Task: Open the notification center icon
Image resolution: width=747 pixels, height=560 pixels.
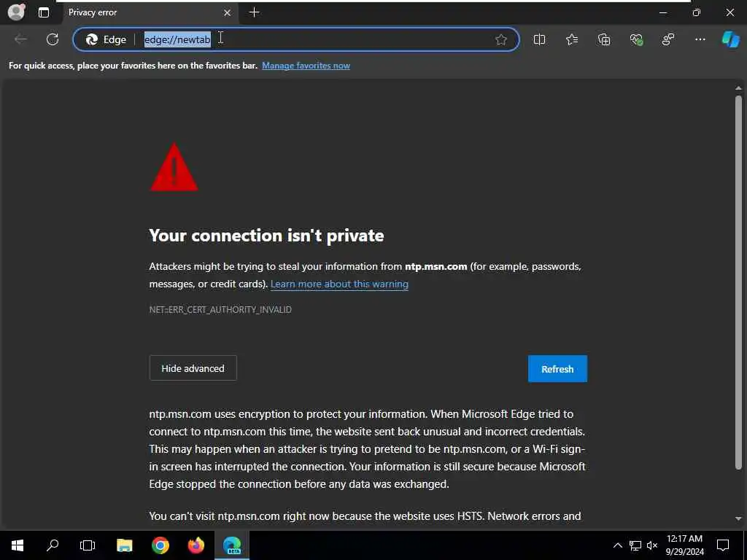Action: pyautogui.click(x=723, y=545)
